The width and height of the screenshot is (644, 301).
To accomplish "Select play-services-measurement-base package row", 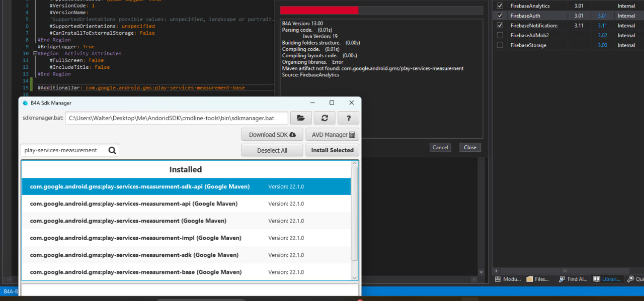I will coord(186,272).
